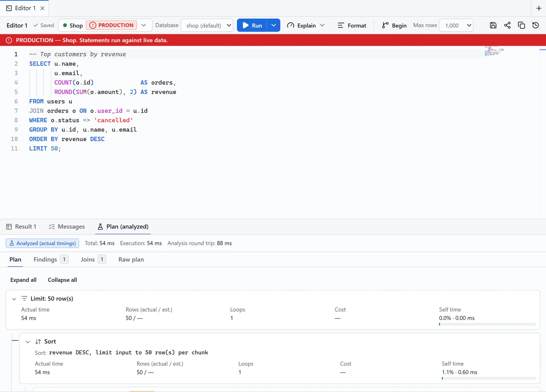Open the Run options dropdown arrow
This screenshot has width=546, height=392.
pos(274,25)
